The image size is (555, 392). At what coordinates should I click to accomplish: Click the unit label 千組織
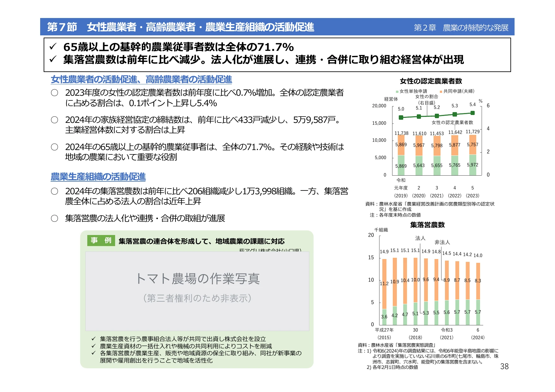381,230
